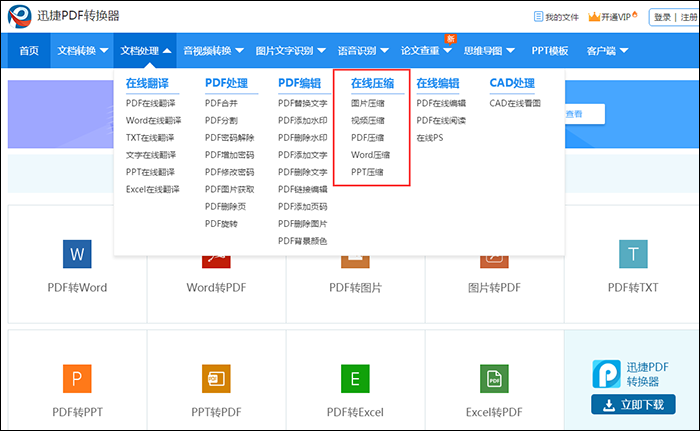Click the 登录 login link
The image size is (700, 431).
(662, 17)
